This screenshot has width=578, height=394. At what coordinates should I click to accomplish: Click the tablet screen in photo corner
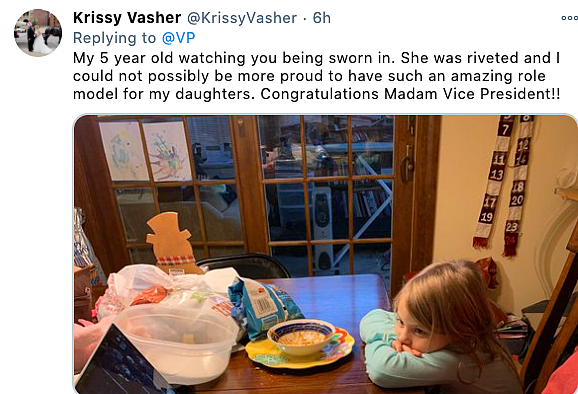point(120,365)
